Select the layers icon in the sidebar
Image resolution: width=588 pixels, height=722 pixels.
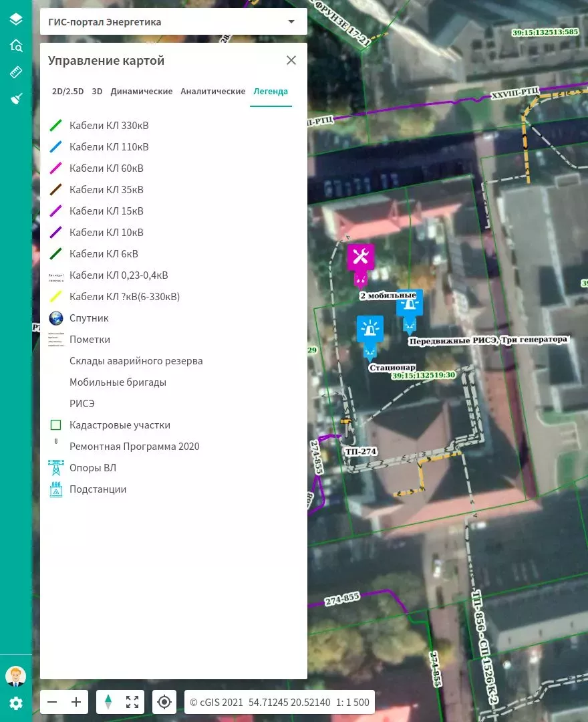pyautogui.click(x=15, y=19)
